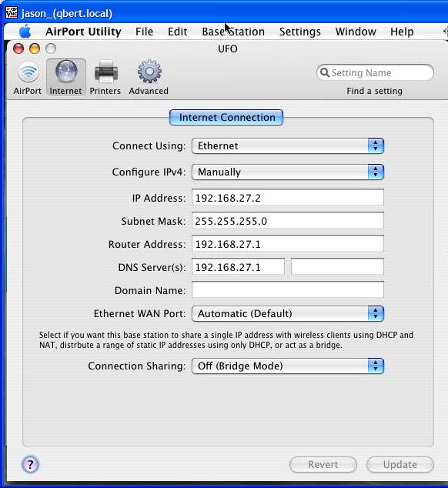Screen dimensions: 448x488
Task: Open the Edit menu
Action: (x=178, y=32)
